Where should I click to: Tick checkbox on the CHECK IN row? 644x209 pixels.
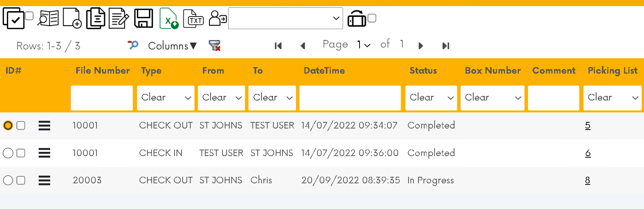pyautogui.click(x=21, y=153)
